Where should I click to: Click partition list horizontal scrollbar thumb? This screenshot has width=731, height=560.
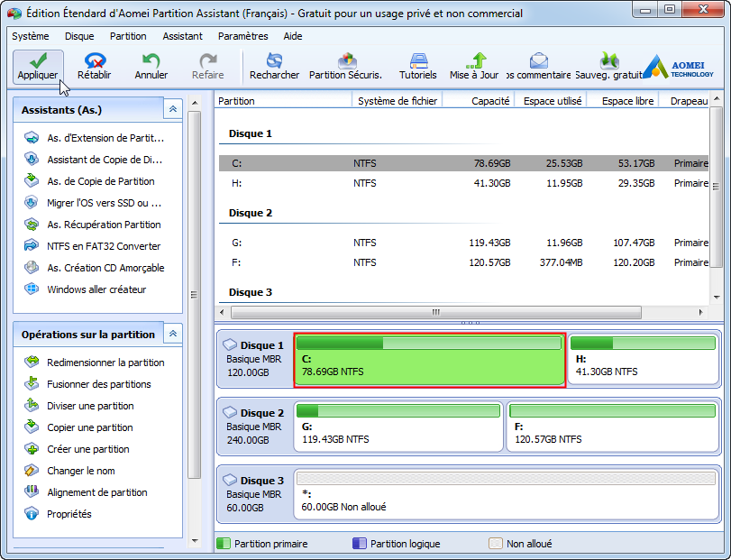[x=436, y=312]
